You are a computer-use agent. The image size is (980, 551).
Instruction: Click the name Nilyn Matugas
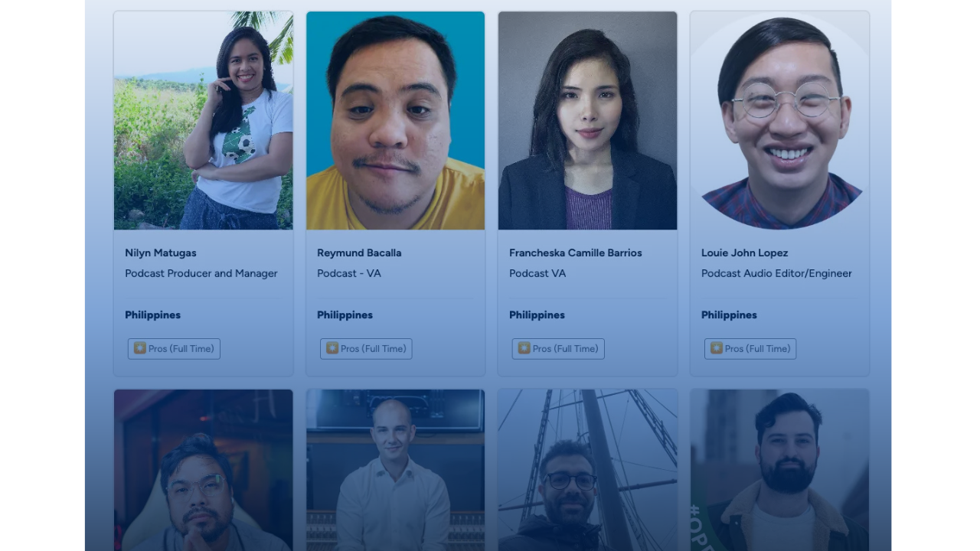[x=161, y=253]
